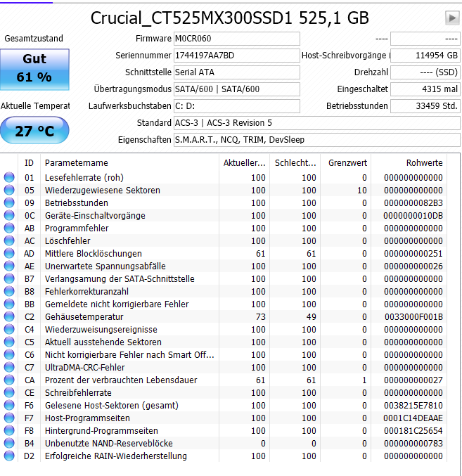Click the status orb for Mittlere Blocklöschungen
Viewport: 462px width, 476px height.
pyautogui.click(x=9, y=253)
